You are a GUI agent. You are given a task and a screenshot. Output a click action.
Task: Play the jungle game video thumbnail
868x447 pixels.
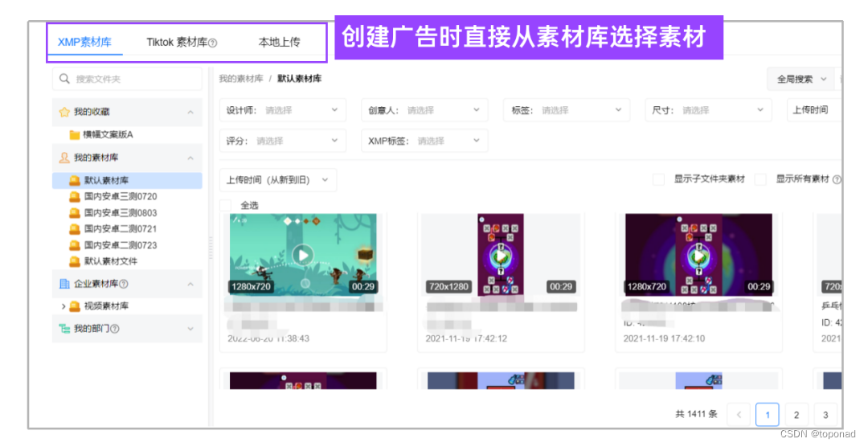(x=303, y=255)
